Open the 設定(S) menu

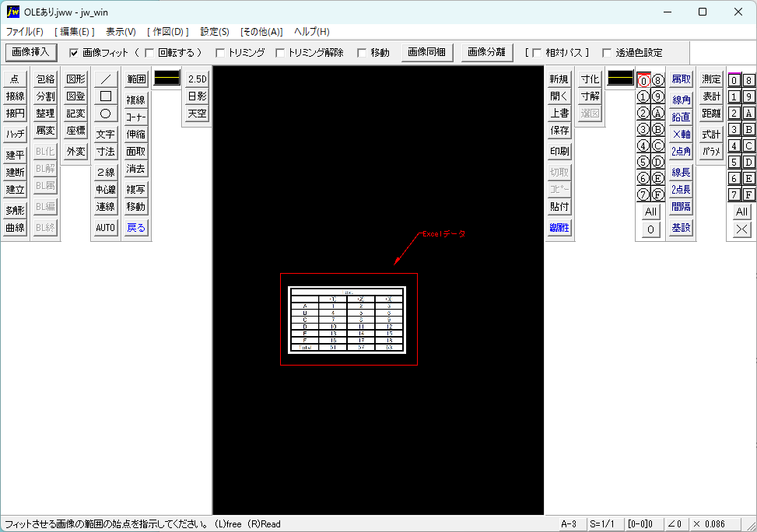pyautogui.click(x=213, y=31)
